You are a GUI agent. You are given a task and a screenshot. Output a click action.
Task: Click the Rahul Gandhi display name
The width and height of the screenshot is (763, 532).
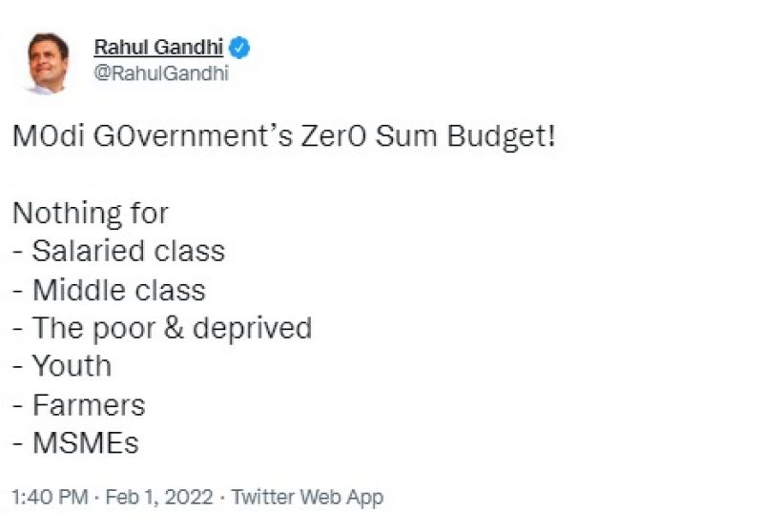158,48
